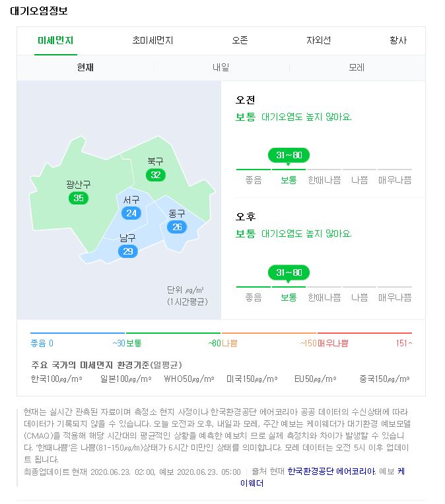Show the 모레 forecast tab

point(357,67)
